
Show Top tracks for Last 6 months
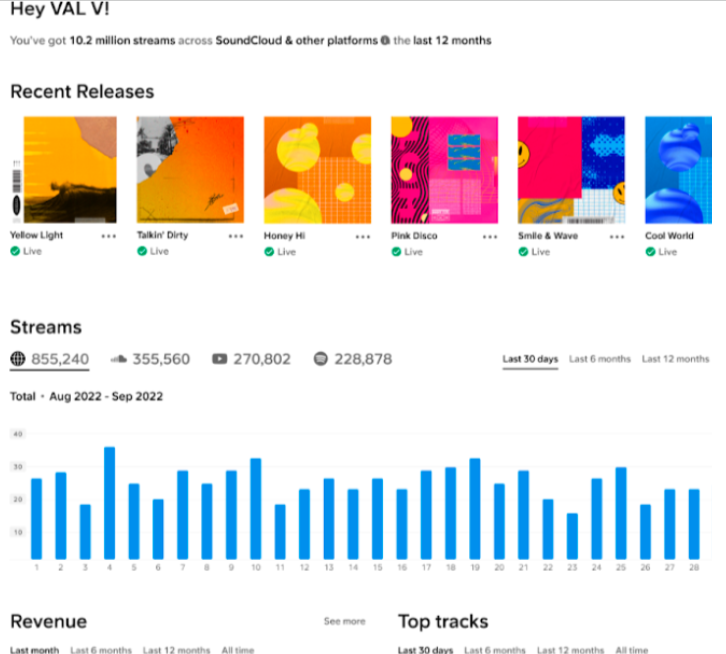[495, 650]
